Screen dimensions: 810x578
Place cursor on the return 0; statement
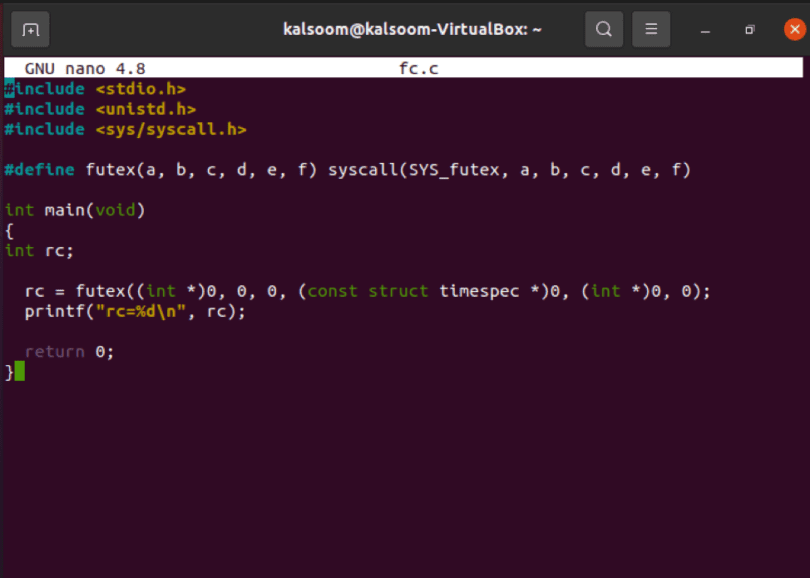(x=70, y=352)
